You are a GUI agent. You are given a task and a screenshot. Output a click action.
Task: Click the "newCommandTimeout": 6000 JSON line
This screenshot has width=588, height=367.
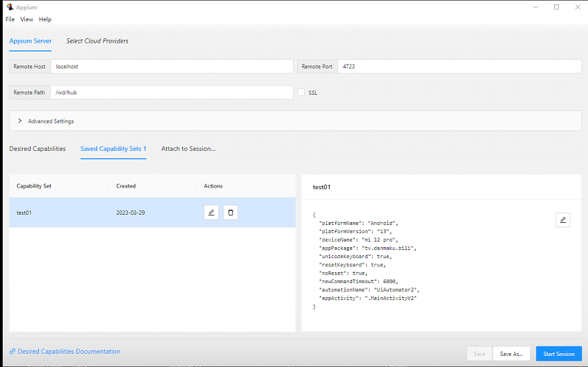359,281
